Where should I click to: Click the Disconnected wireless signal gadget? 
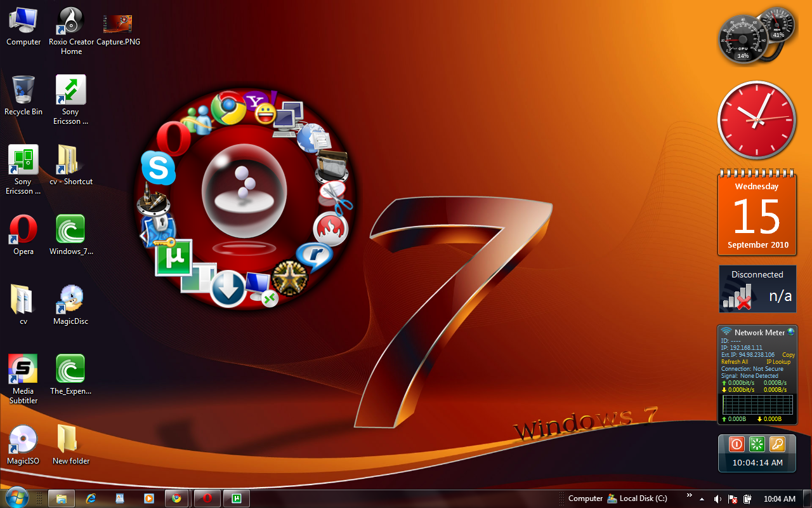pos(757,289)
